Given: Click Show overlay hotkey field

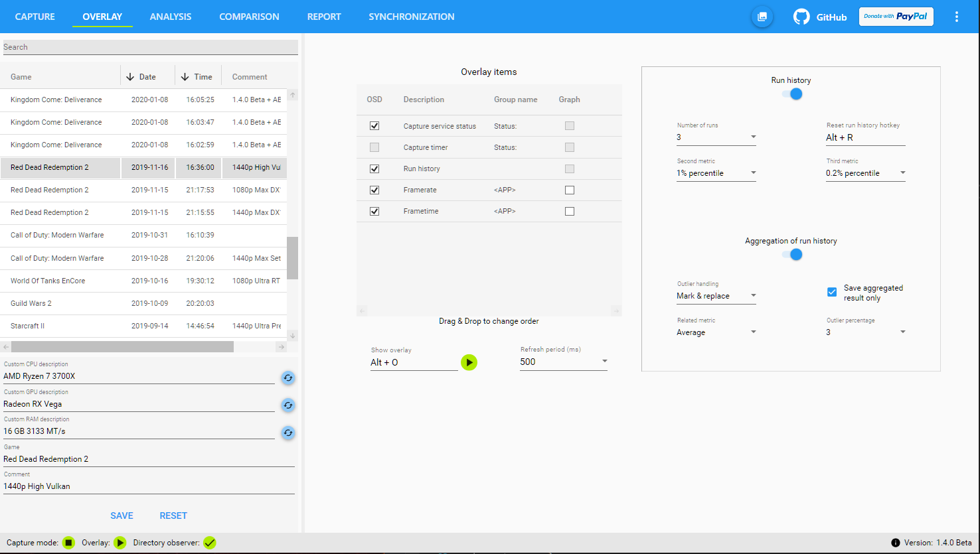Looking at the screenshot, I should coord(414,362).
